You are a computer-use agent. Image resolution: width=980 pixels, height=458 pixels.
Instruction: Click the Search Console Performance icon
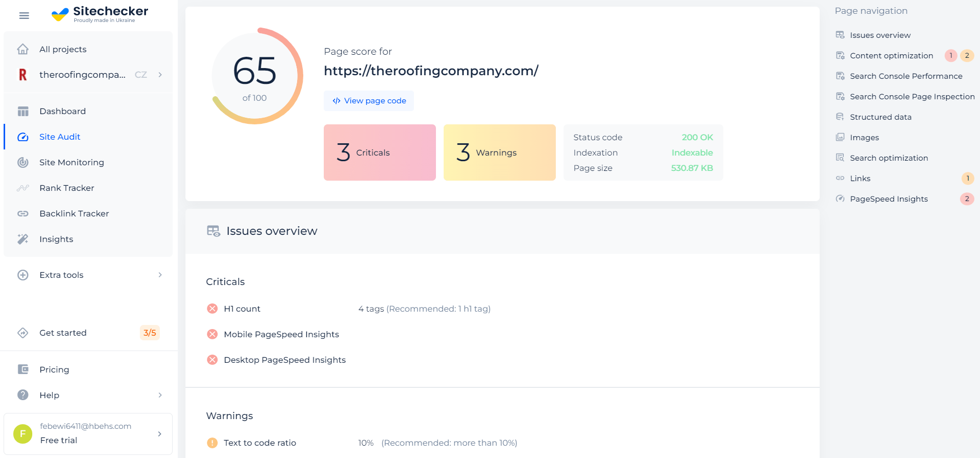[x=840, y=76]
